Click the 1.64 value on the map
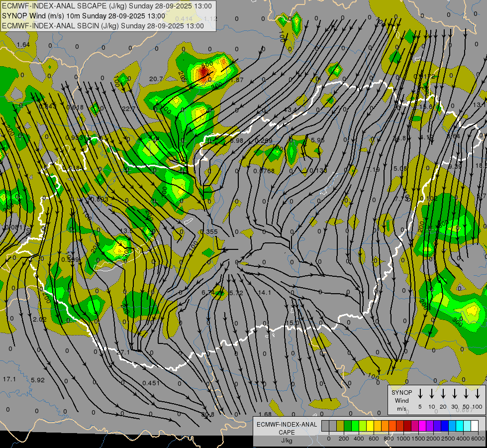Viewport: 487px width, 448px height. (23, 45)
